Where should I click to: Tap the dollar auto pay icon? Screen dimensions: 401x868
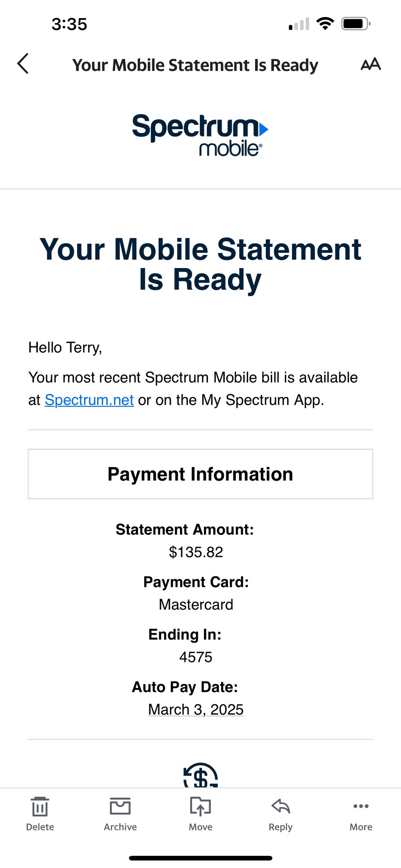[200, 776]
